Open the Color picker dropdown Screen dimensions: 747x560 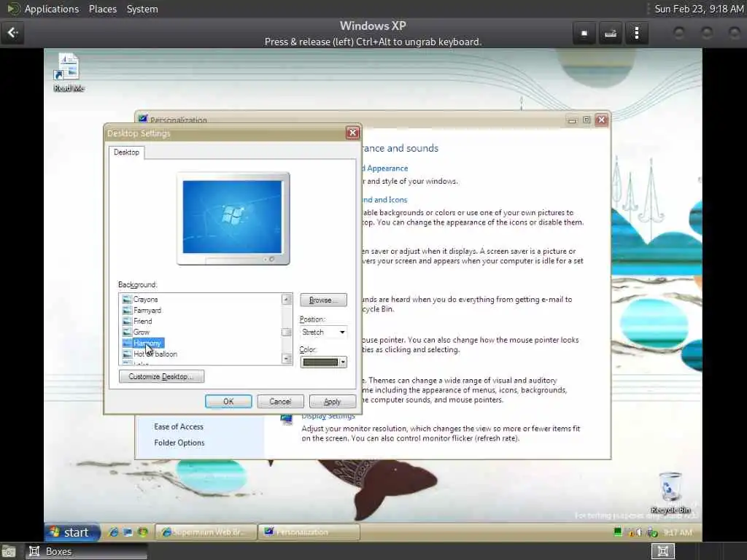(323, 362)
